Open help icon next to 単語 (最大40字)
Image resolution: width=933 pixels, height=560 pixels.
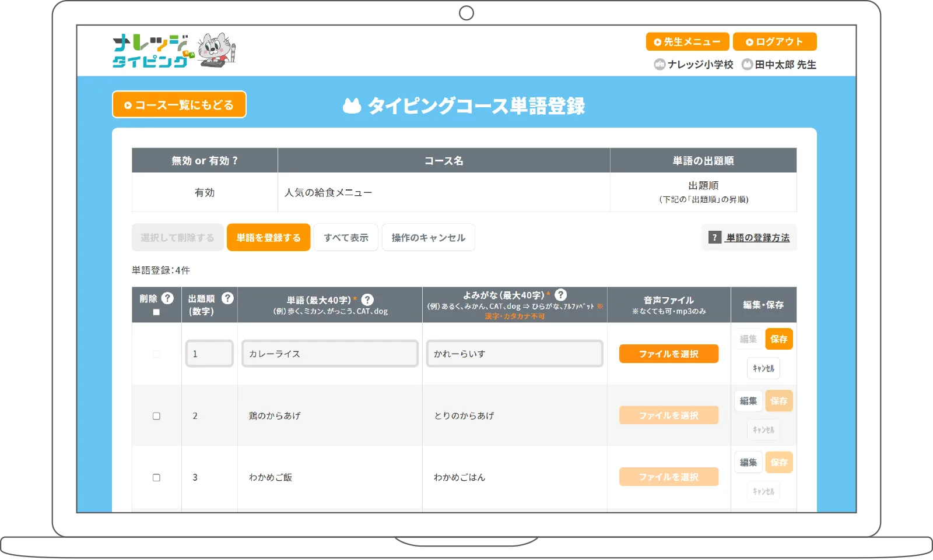367,300
